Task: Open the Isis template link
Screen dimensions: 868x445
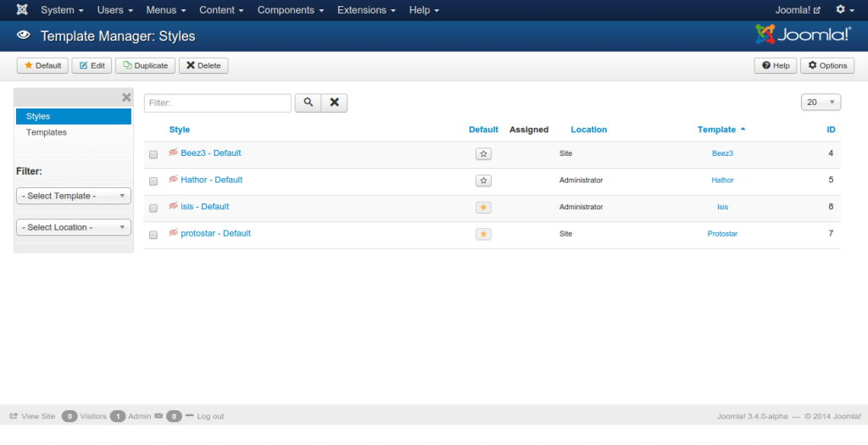Action: (x=722, y=207)
